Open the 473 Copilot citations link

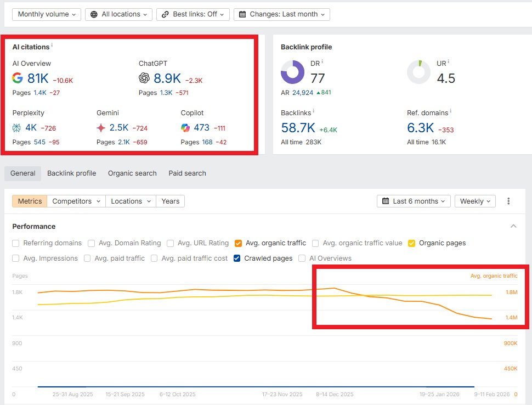click(x=201, y=128)
